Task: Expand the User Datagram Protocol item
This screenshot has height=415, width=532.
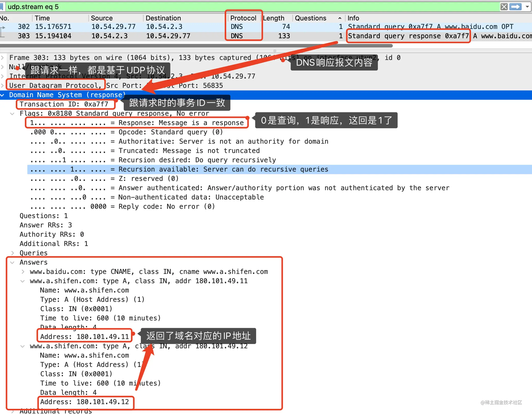Action: [x=3, y=86]
